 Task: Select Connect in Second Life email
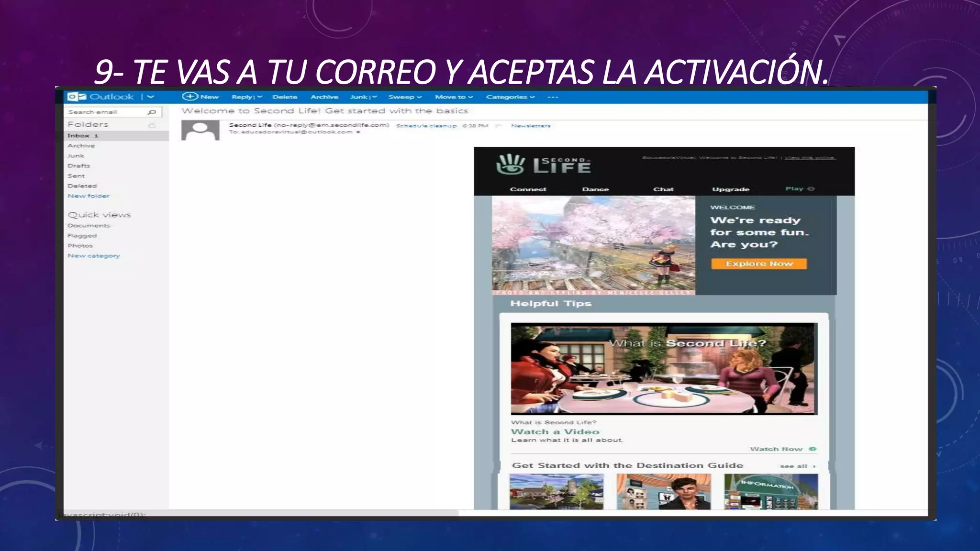(x=528, y=189)
